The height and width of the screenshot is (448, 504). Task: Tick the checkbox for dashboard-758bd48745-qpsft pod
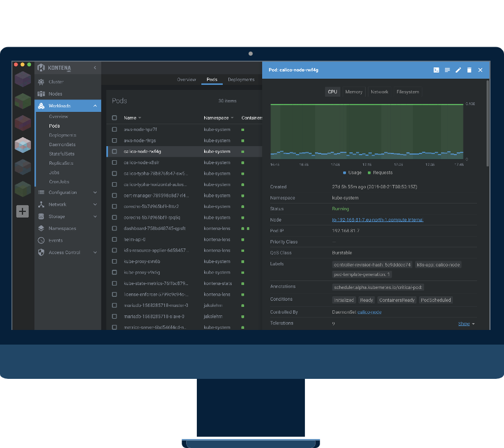(x=115, y=228)
